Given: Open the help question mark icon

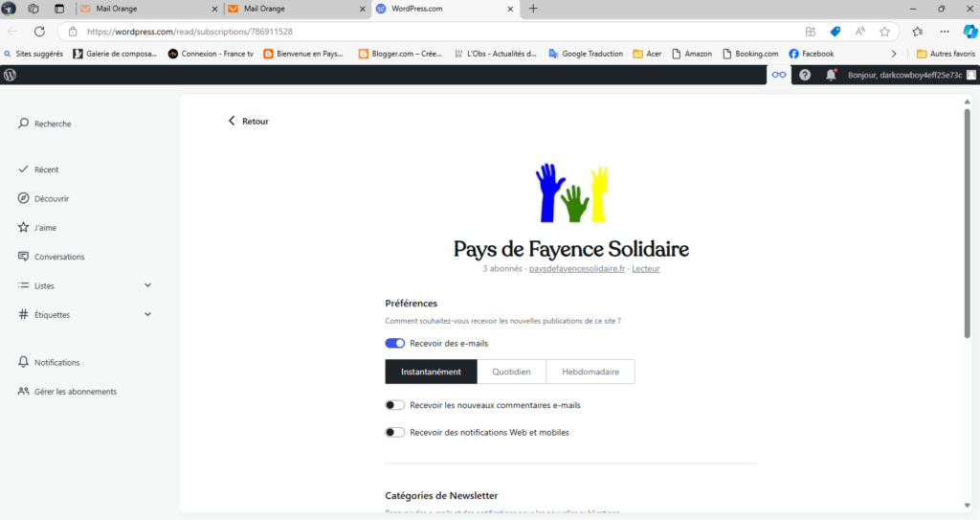Looking at the screenshot, I should [805, 75].
